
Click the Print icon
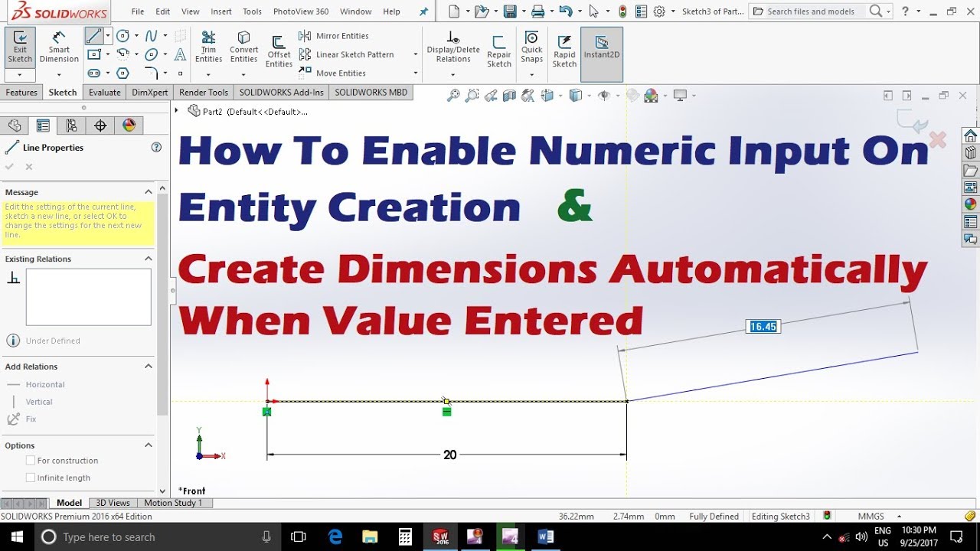pos(537,11)
